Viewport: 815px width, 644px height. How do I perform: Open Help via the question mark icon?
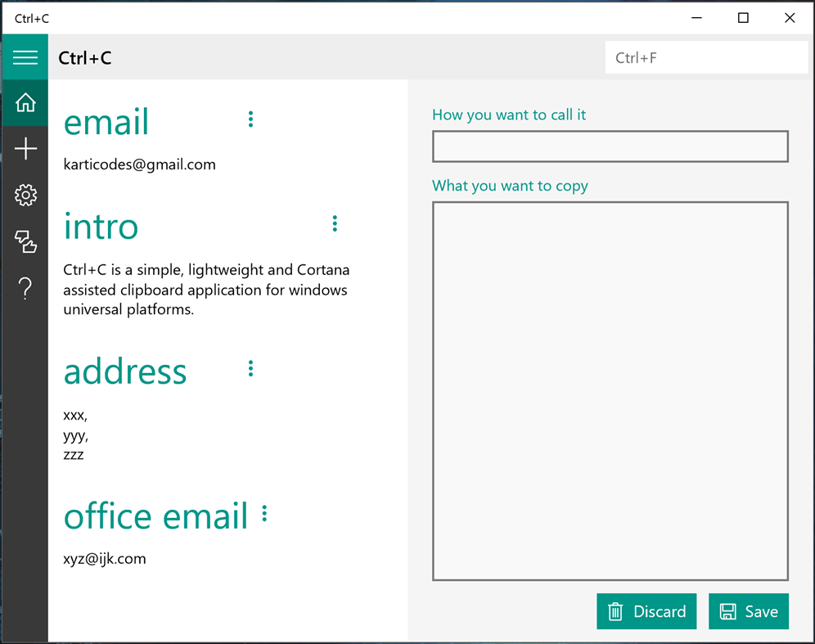[25, 288]
